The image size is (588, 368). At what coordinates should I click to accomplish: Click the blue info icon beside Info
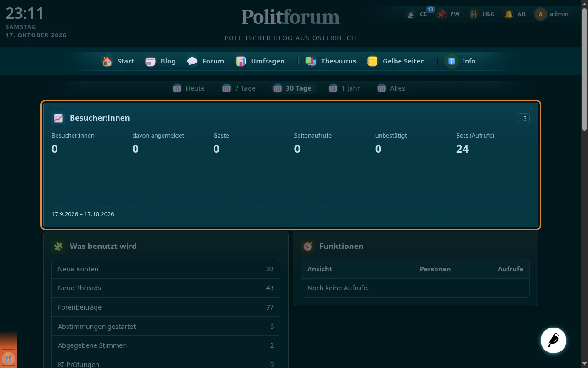pos(452,61)
